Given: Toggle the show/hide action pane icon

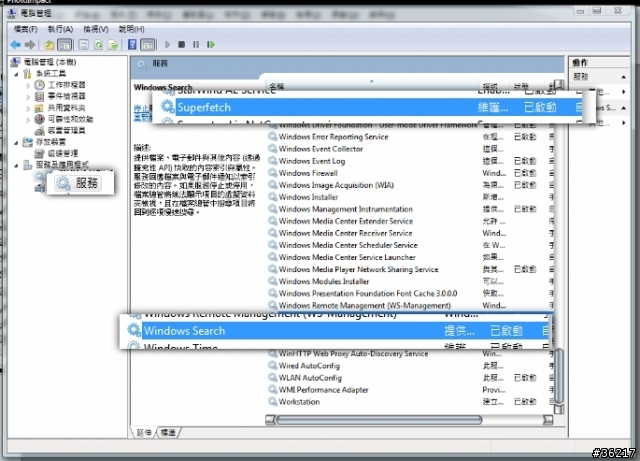Looking at the screenshot, I should [x=148, y=45].
